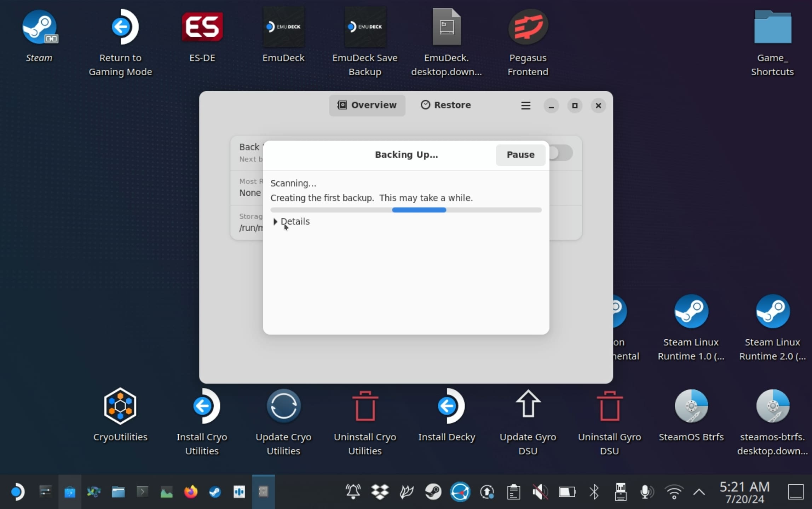Viewport: 812px width, 509px height.
Task: Open Steam from the taskbar launcher
Action: (x=215, y=492)
